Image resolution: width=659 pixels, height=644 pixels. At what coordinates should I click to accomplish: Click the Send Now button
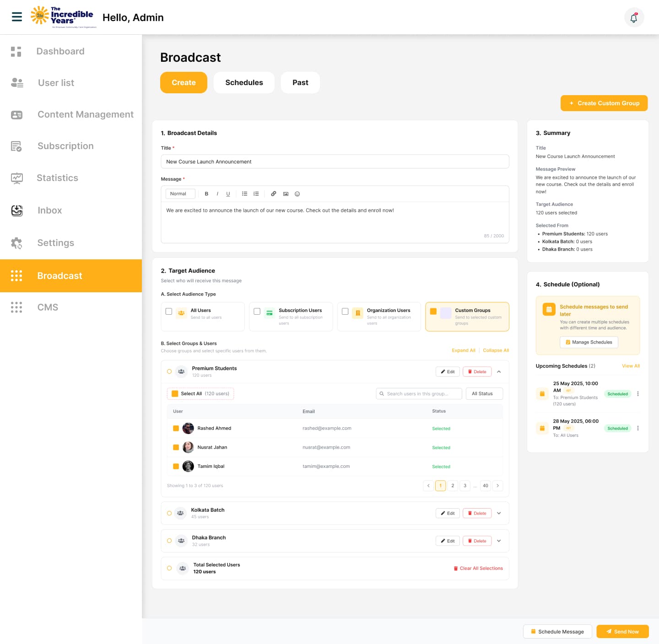[x=622, y=632]
